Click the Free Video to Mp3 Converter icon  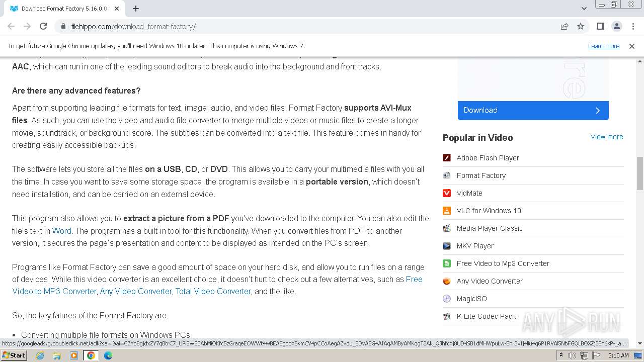coord(447,263)
